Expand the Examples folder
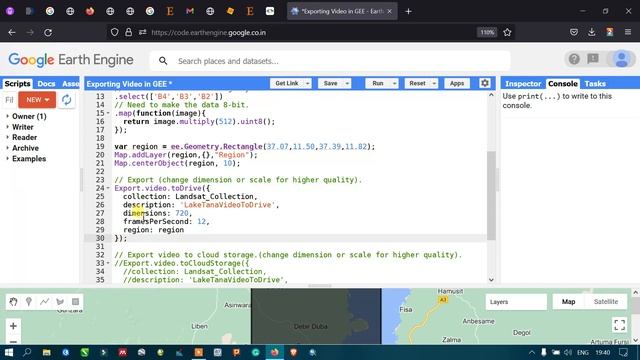The width and height of the screenshot is (640, 360). tap(8, 159)
